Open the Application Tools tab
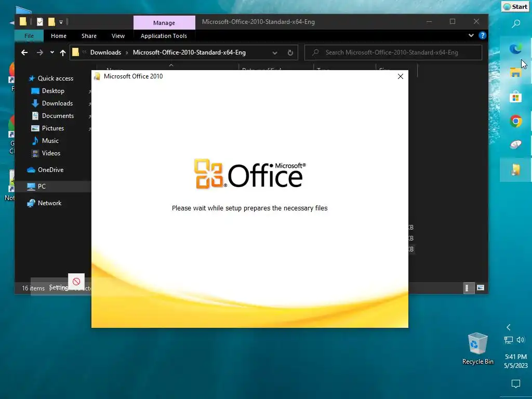Screen dimensions: 532x399 point(164,36)
